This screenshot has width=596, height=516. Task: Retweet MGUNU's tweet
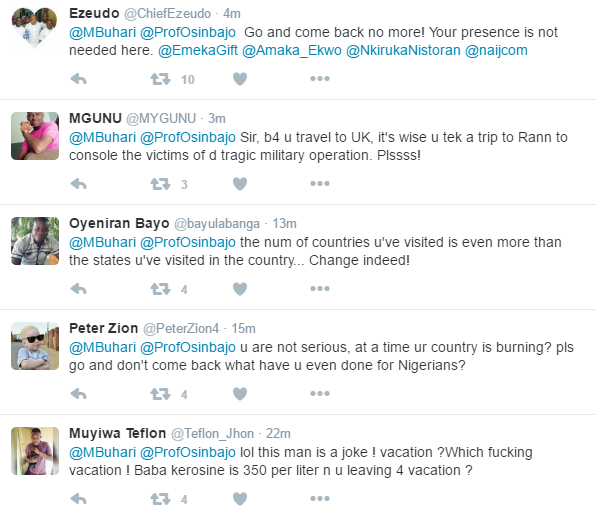tap(160, 184)
